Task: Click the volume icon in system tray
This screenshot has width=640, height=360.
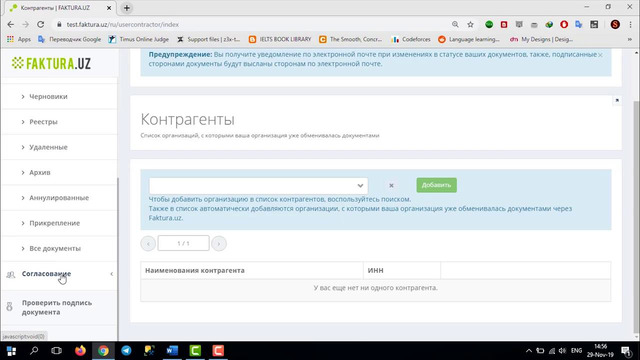Action: pos(562,351)
